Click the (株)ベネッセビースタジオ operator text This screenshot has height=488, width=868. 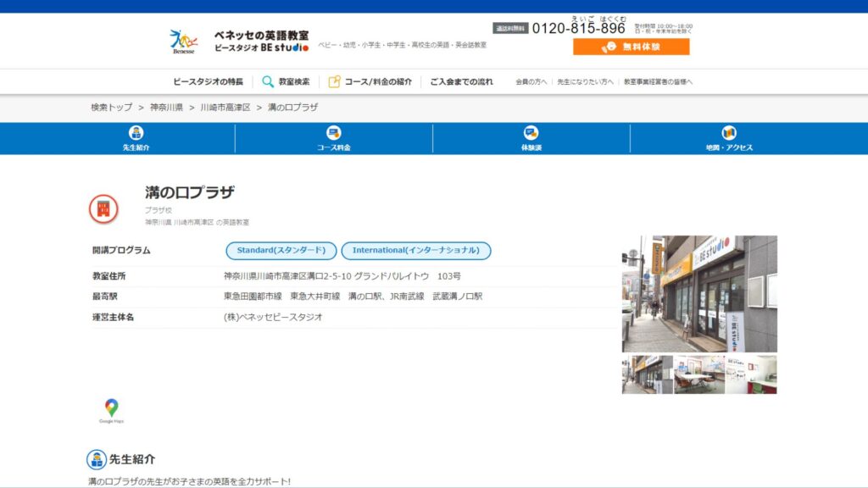tap(273, 317)
